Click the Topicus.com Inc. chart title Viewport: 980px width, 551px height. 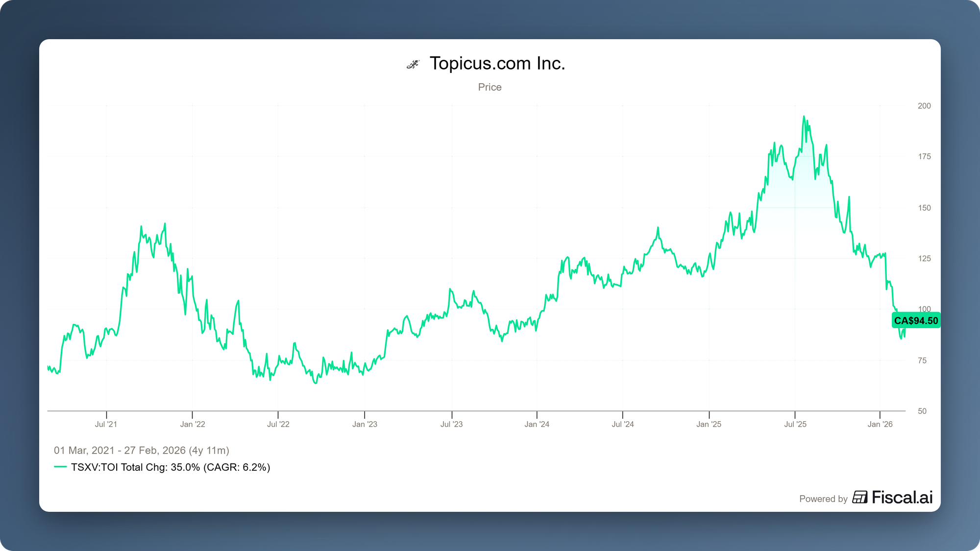tap(497, 64)
